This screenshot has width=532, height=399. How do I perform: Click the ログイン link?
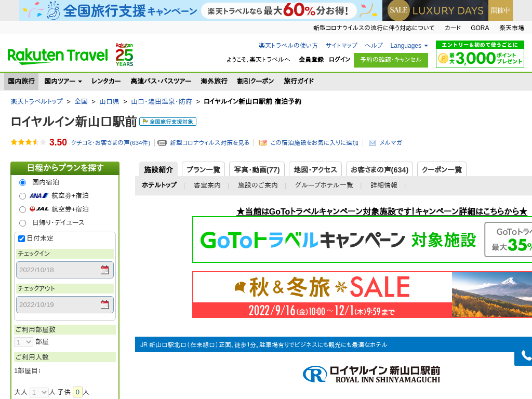pyautogui.click(x=339, y=59)
